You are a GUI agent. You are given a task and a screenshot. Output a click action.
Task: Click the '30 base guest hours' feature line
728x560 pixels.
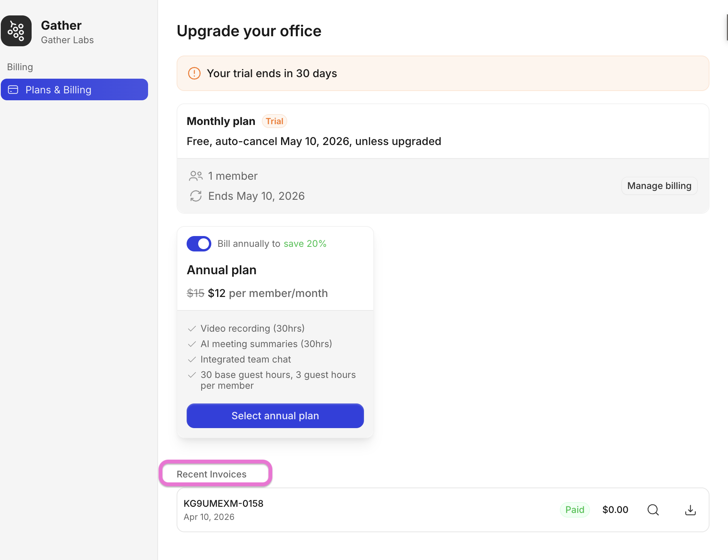click(x=278, y=380)
